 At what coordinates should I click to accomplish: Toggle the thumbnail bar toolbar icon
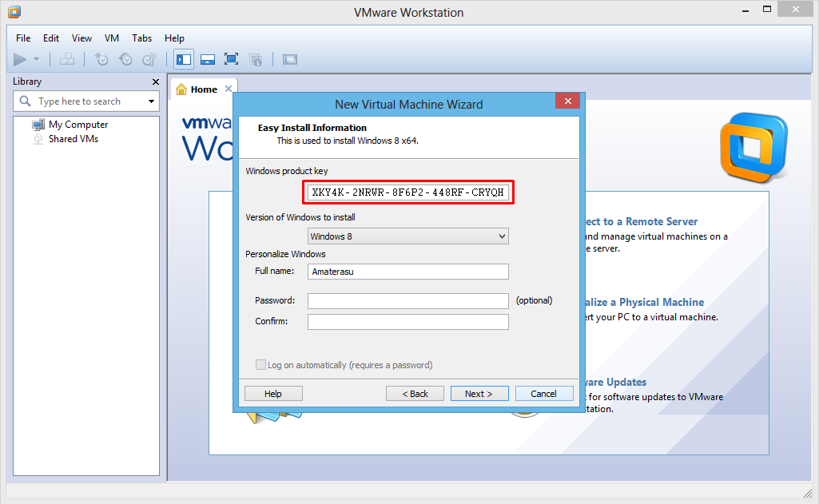point(208,59)
